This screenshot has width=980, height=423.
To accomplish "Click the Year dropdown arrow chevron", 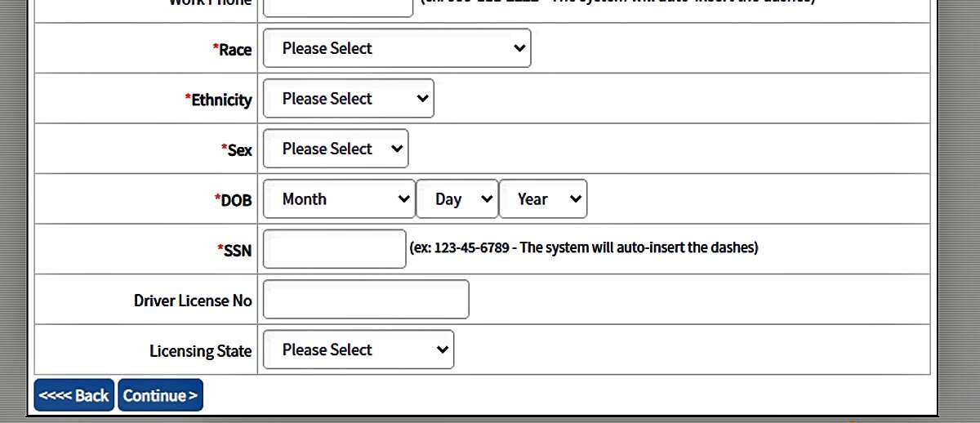I will coord(575,199).
